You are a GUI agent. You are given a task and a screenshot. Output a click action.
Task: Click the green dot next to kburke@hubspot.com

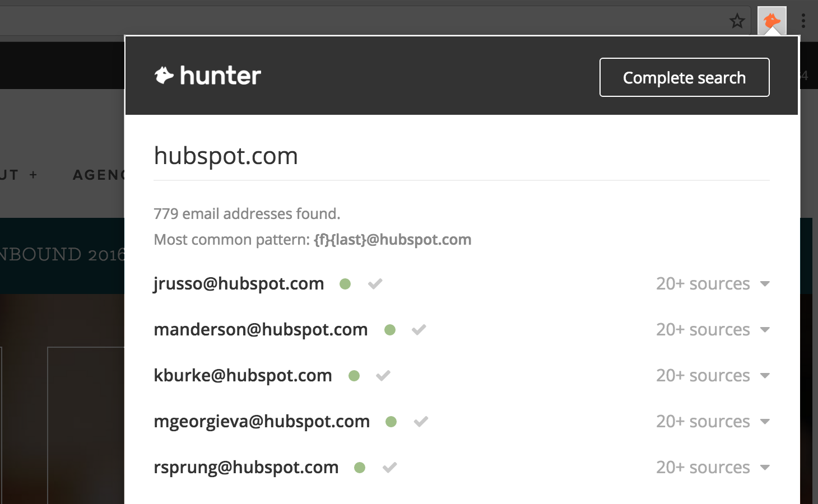[x=354, y=376]
